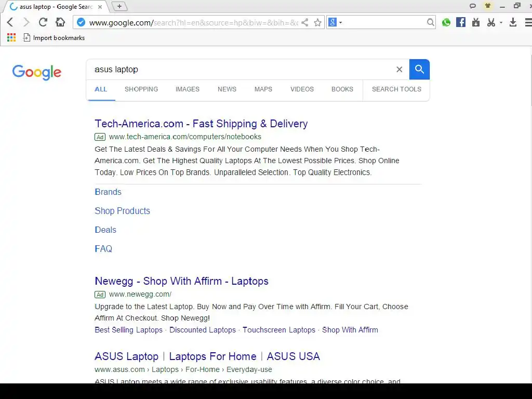Click the browser forward arrow
This screenshot has width=532, height=399.
26,22
